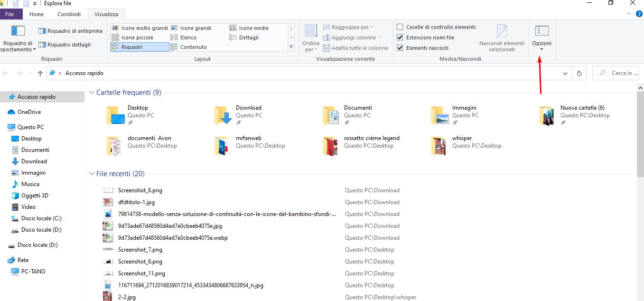Select OneDrive in the navigation pane
Image resolution: width=644 pixels, height=301 pixels.
[29, 112]
